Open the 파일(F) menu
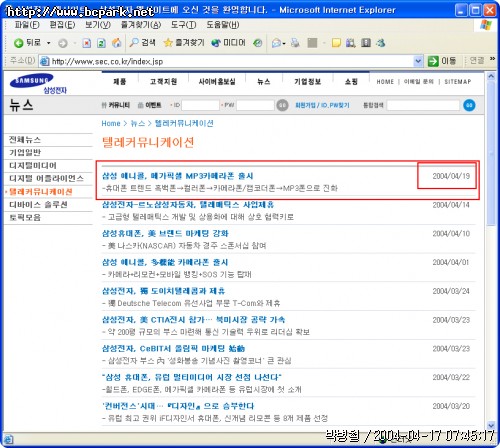Viewport: 500px width, 448px height. [27, 25]
